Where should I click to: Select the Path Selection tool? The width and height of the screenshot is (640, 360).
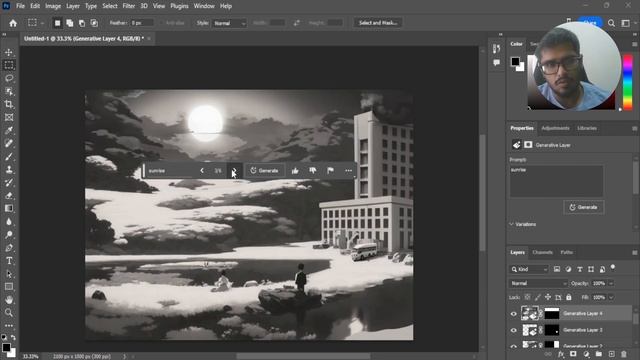pos(9,274)
